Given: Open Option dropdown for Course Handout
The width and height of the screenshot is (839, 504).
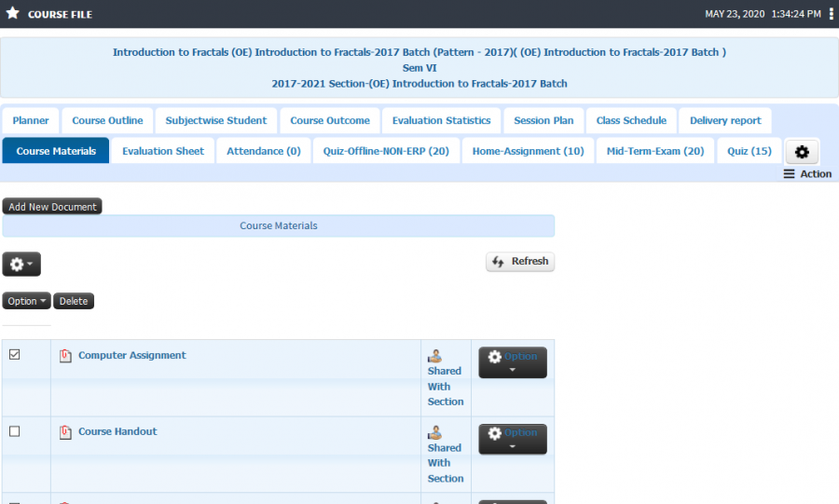Looking at the screenshot, I should [513, 439].
